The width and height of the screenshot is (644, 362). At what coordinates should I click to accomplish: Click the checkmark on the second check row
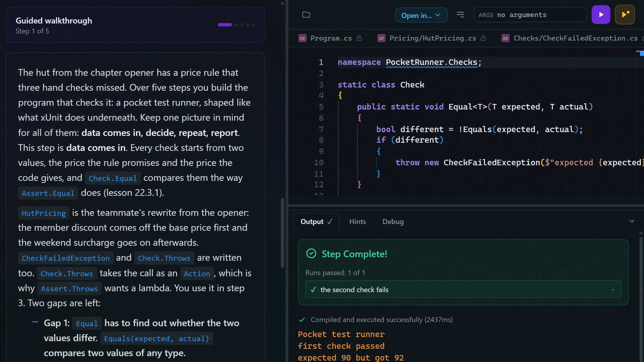point(313,290)
